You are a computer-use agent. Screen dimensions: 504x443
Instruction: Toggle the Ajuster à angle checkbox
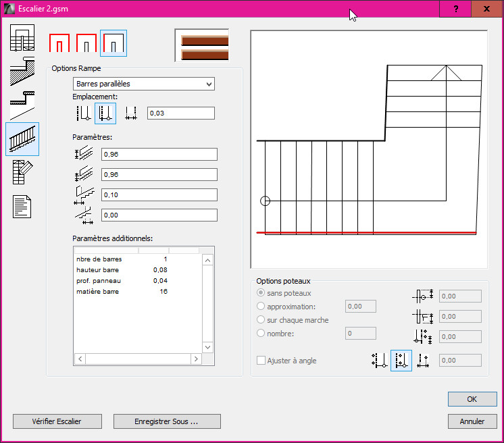(261, 360)
